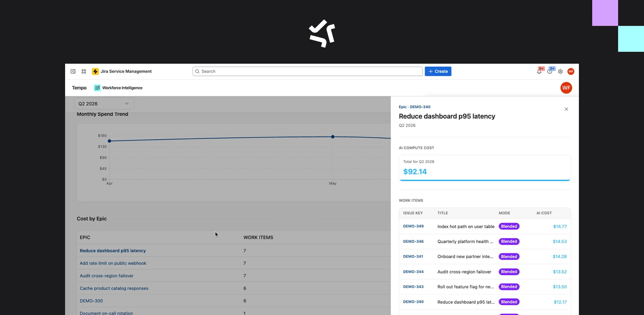Open the Add rate limit on public webhook epic
The width and height of the screenshot is (644, 315).
tap(113, 263)
